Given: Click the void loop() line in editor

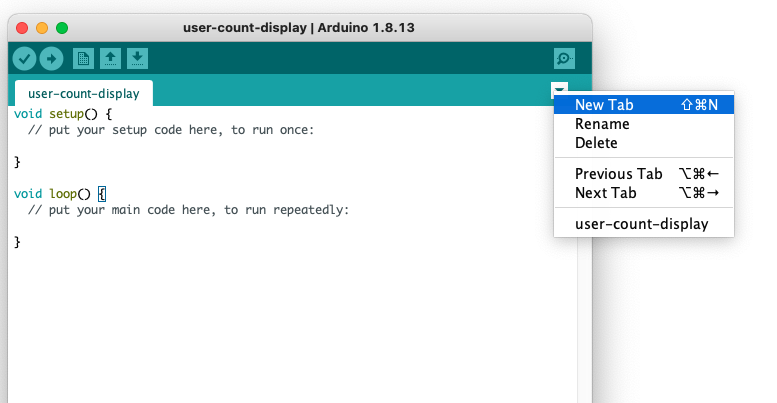Looking at the screenshot, I should click(x=58, y=193).
